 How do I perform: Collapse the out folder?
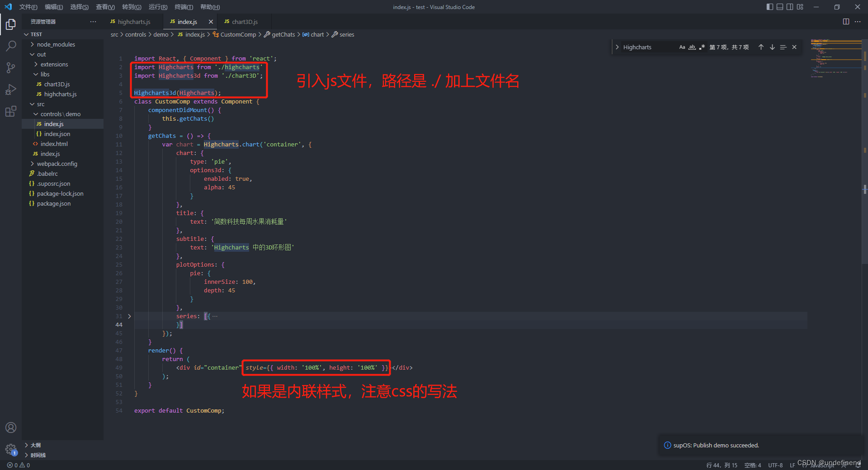pos(62,54)
